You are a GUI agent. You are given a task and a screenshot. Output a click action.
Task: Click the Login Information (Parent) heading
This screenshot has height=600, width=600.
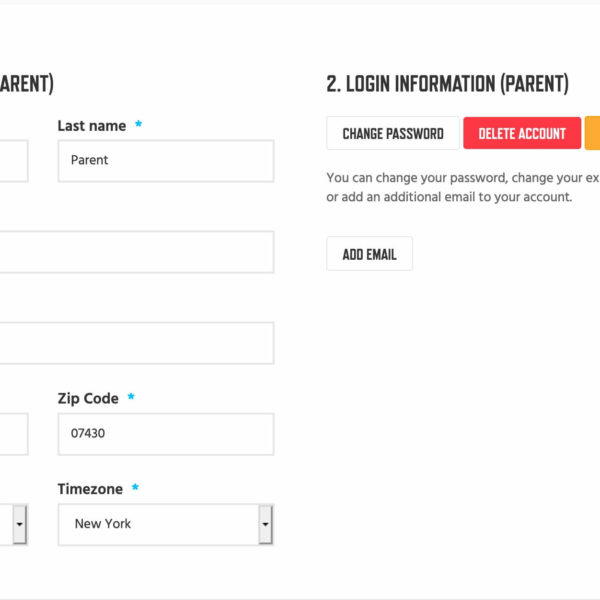coord(447,84)
